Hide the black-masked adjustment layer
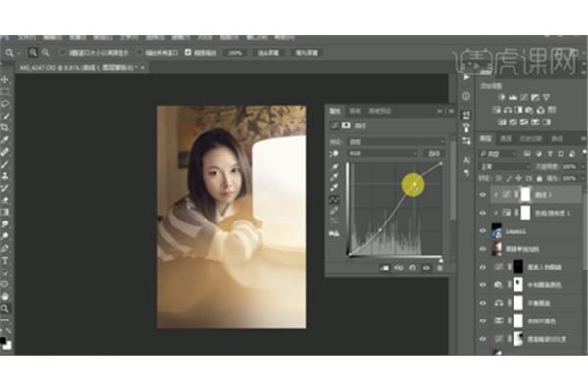This screenshot has width=588, height=392. pyautogui.click(x=482, y=268)
